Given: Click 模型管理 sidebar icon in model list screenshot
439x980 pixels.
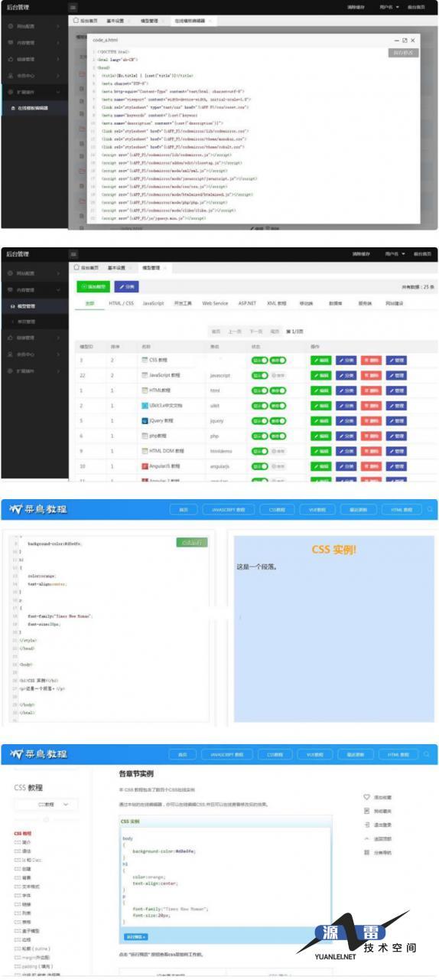Looking at the screenshot, I should pos(11,306).
